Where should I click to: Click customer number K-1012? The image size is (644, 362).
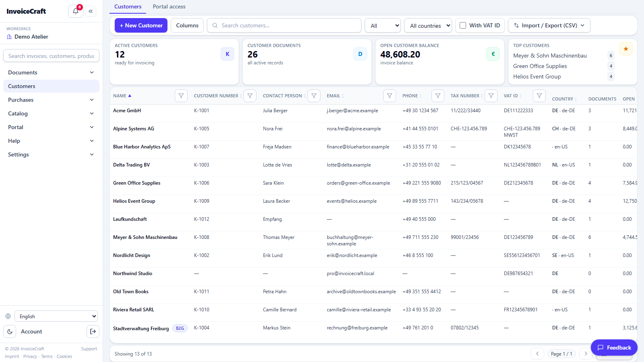(x=202, y=219)
